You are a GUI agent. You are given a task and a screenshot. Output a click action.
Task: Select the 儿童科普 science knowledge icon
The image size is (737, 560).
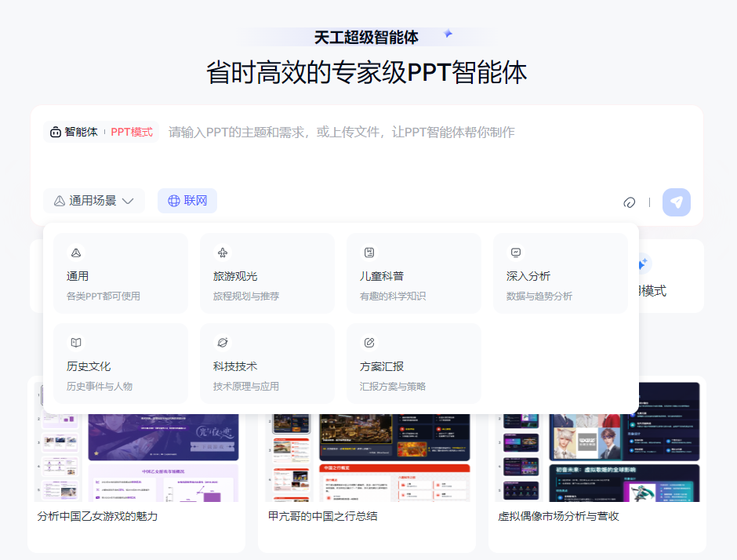pyautogui.click(x=369, y=253)
